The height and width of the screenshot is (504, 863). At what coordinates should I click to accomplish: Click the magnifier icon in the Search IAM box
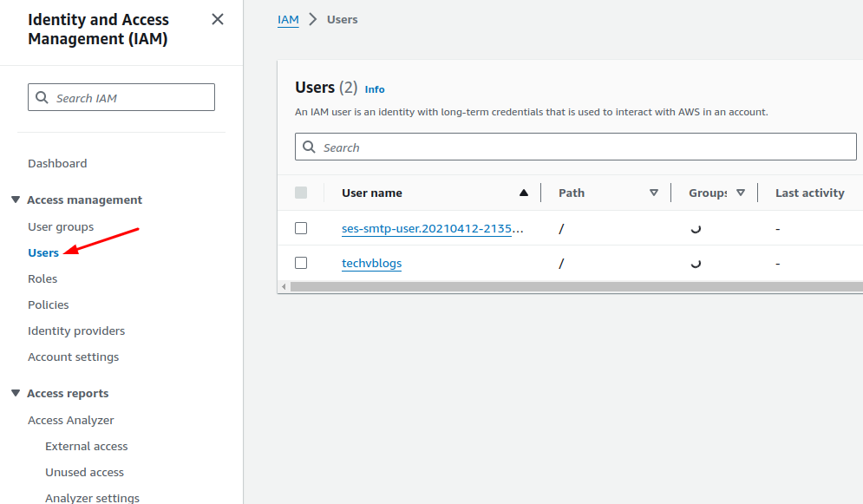[x=42, y=96]
